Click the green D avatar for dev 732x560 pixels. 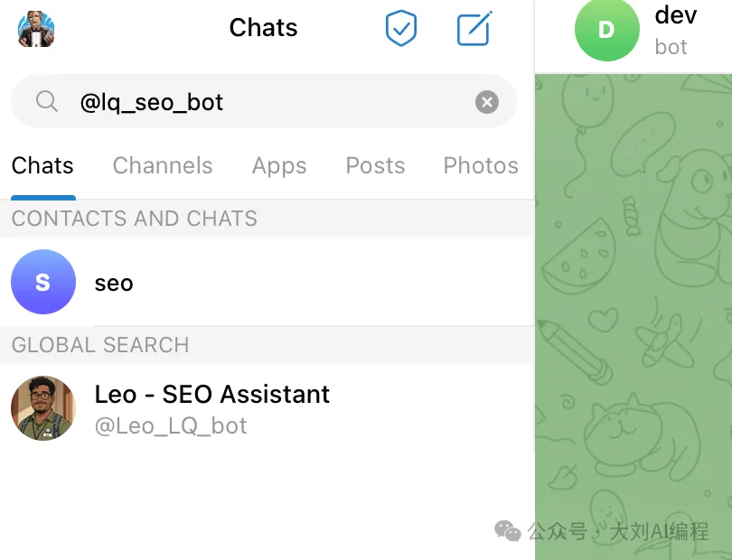pos(606,30)
